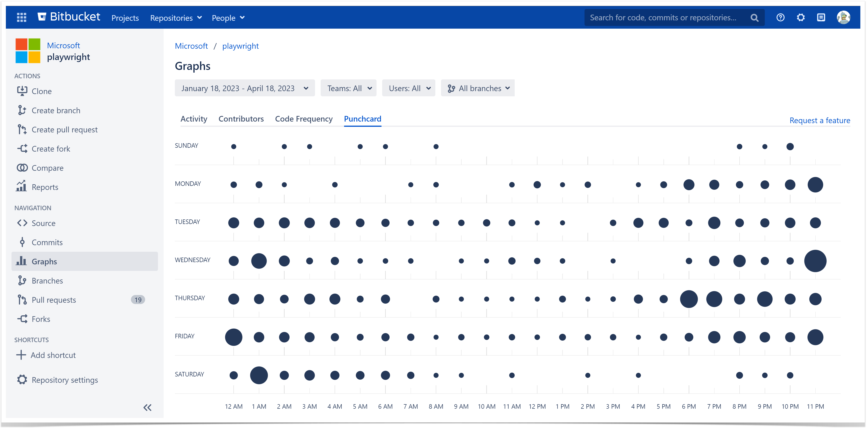868x429 pixels.
Task: Switch to the Code Frequency tab
Action: (304, 119)
